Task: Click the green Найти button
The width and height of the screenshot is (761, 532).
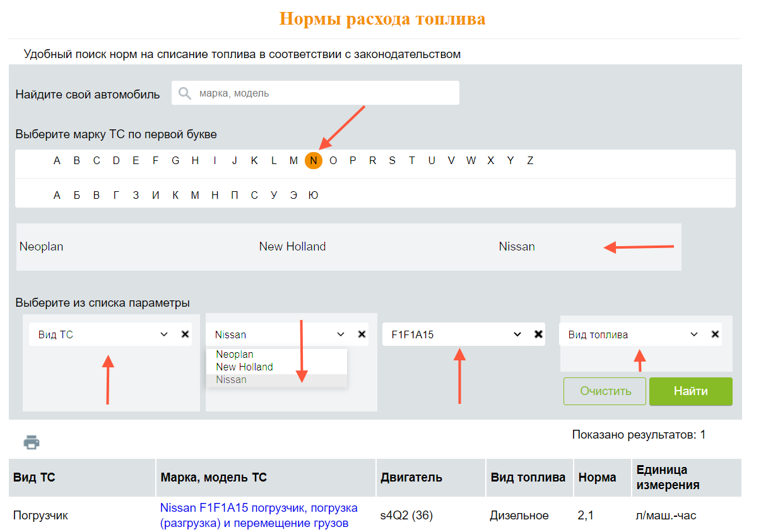Action: click(x=690, y=391)
